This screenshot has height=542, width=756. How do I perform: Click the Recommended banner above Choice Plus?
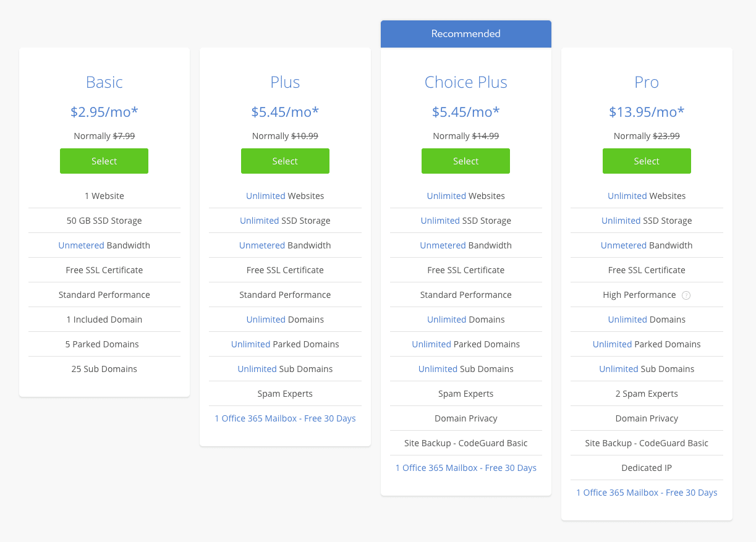[x=465, y=33]
